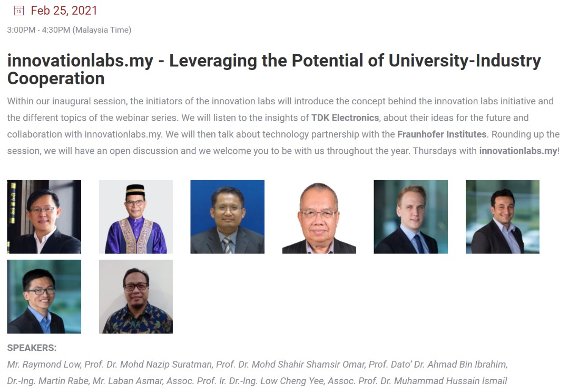Click bold innovationlabs.my at end of description
The width and height of the screenshot is (569, 392).
coord(517,151)
